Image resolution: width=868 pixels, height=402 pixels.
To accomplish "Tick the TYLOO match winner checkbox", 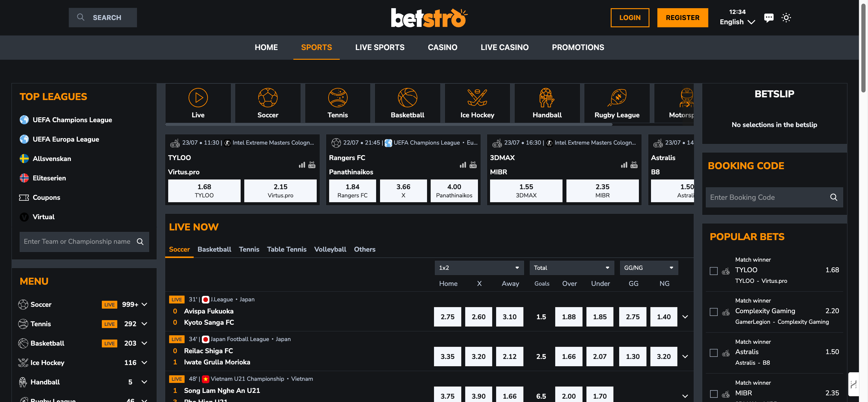I will pyautogui.click(x=713, y=271).
